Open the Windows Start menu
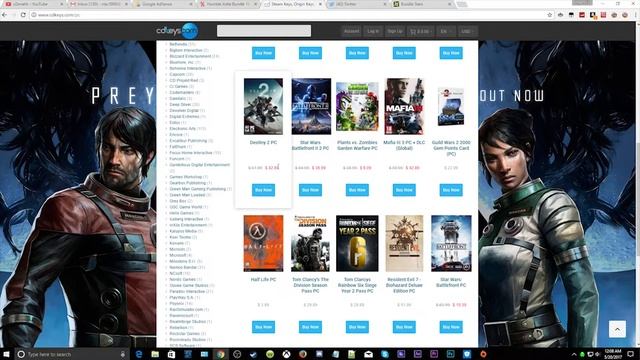This screenshot has width=640, height=360. [x=6, y=354]
